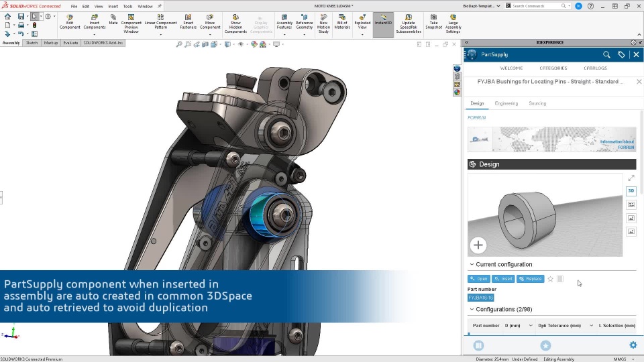Switch to the Engineering tab
This screenshot has height=362, width=644.
point(506,104)
